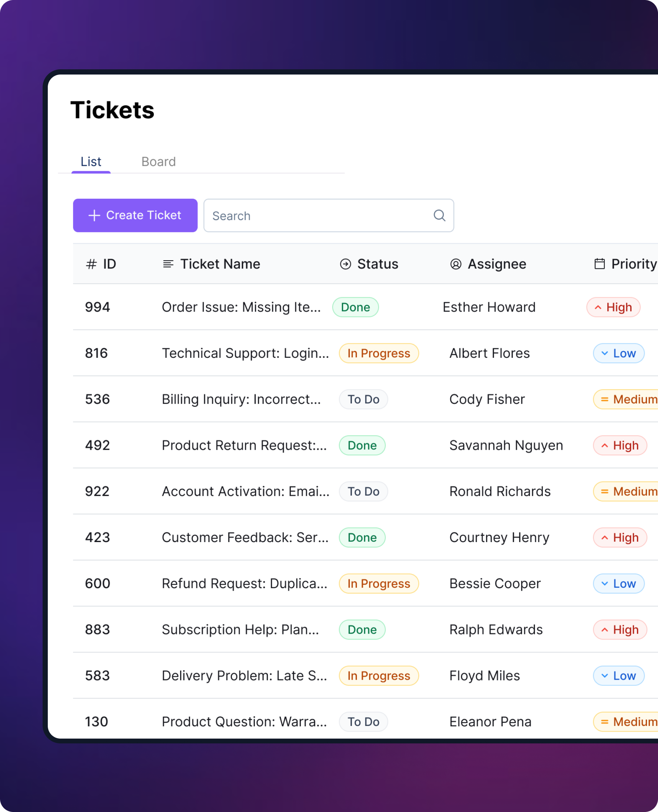Click the To Do status for Ronald Richards
The image size is (658, 812).
click(x=363, y=492)
